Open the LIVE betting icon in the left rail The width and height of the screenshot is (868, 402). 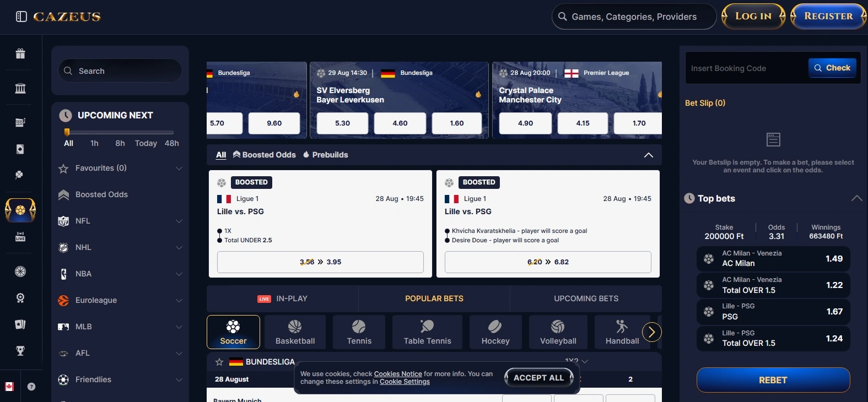(20, 237)
